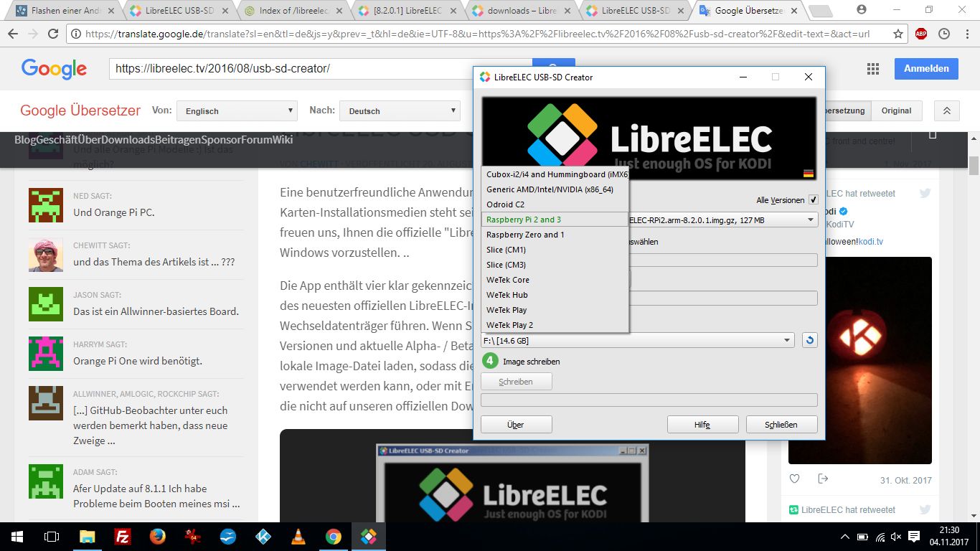Toggle the Alle Versionen checkbox
The width and height of the screenshot is (980, 551).
[x=813, y=199]
